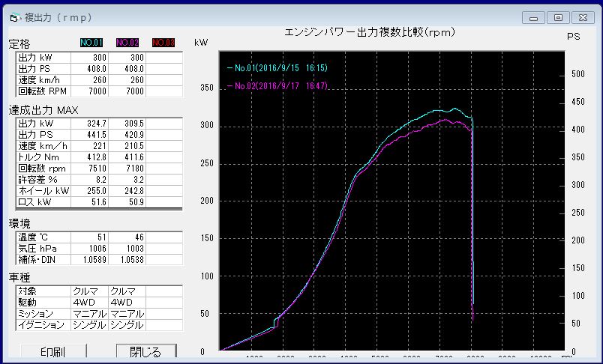Click the graph title エンジンパワー出力複数比較

[370, 32]
